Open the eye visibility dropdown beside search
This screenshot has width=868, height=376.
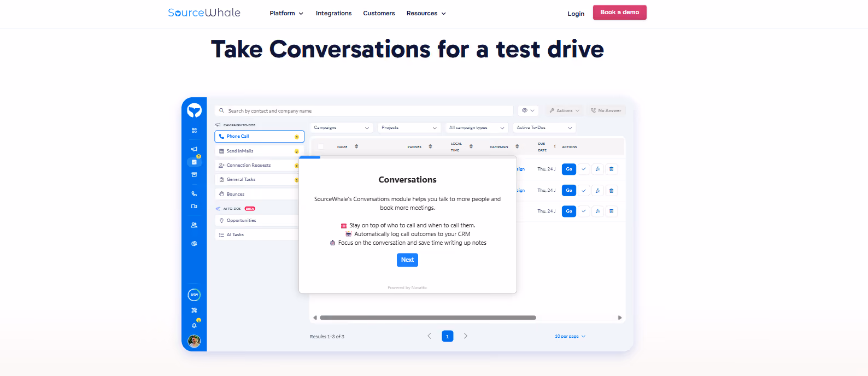tap(528, 110)
